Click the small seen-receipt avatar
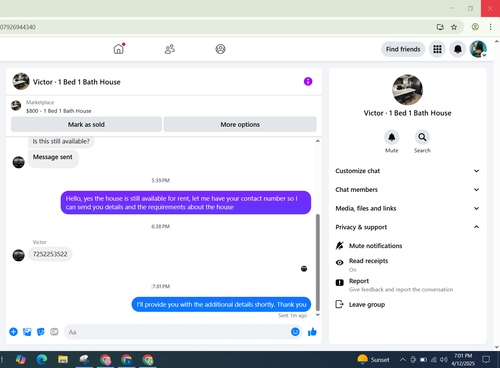The image size is (500, 368). [x=304, y=268]
